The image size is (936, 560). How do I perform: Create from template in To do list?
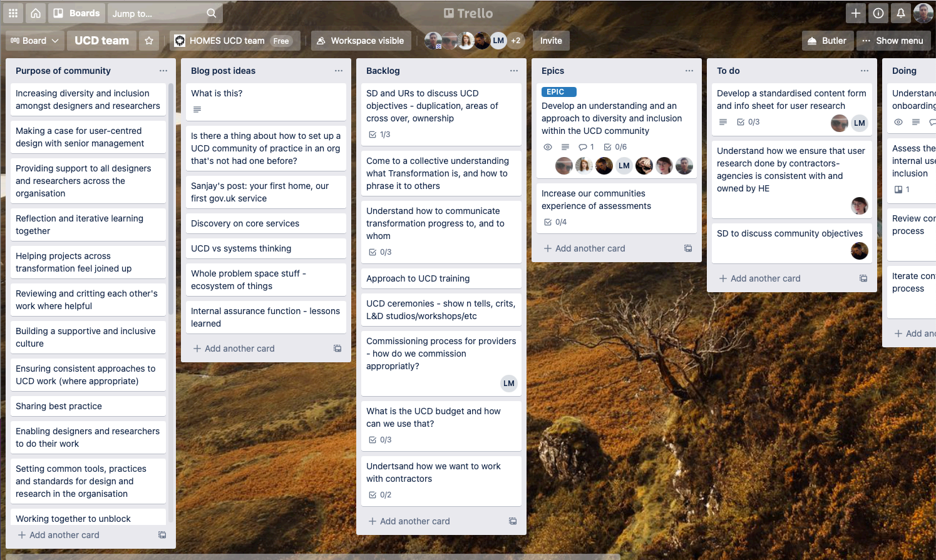tap(863, 278)
